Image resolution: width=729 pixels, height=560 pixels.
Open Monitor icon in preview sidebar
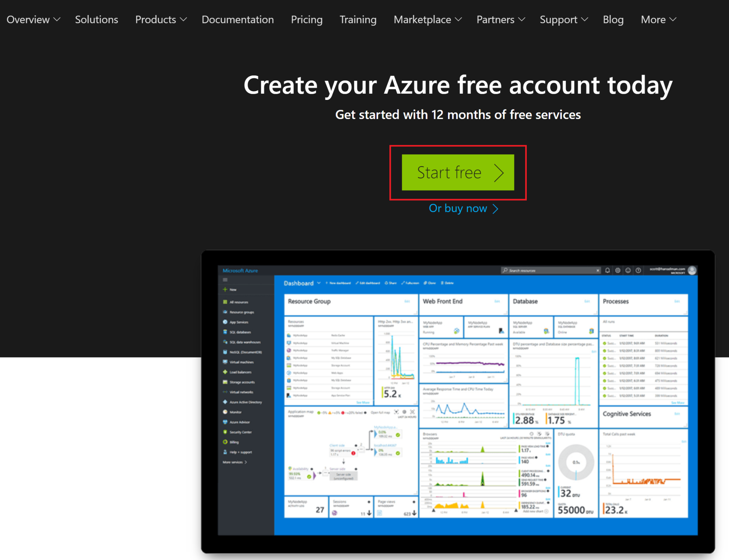click(225, 412)
